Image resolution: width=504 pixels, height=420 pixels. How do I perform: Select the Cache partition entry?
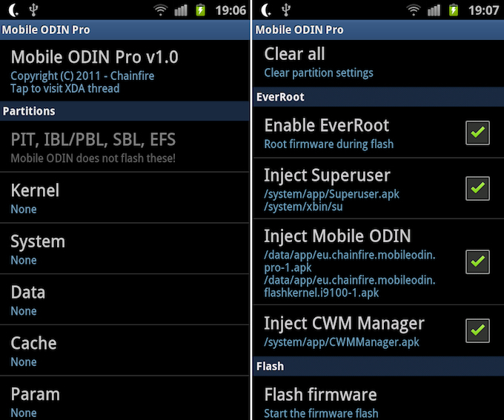pos(125,351)
